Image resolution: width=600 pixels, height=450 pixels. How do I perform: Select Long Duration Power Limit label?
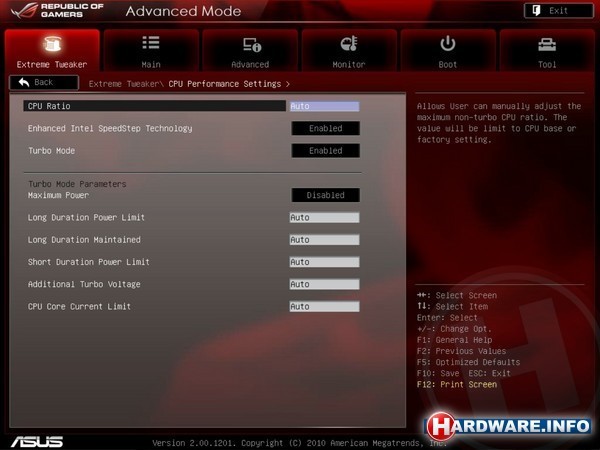86,217
